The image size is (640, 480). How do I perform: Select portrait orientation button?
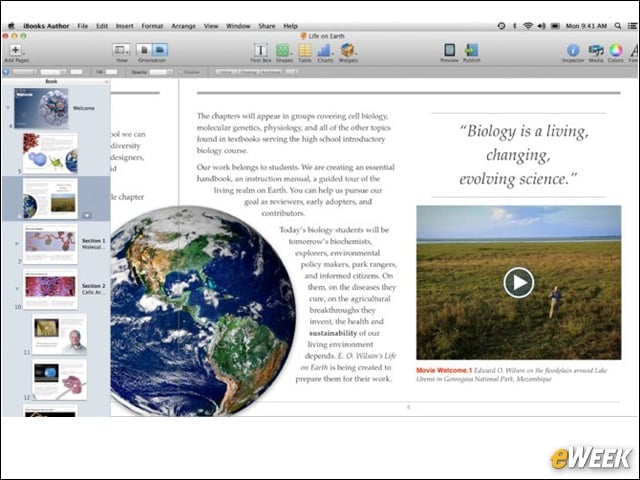[144, 50]
